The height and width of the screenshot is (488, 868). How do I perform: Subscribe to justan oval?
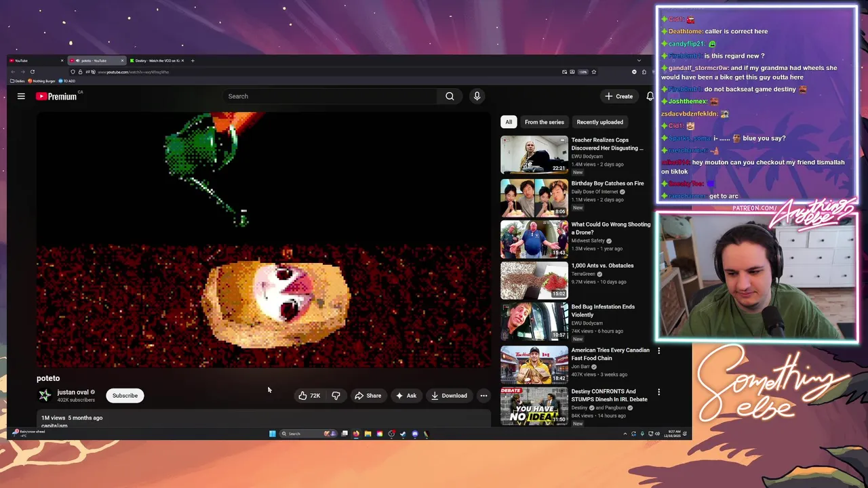click(125, 396)
